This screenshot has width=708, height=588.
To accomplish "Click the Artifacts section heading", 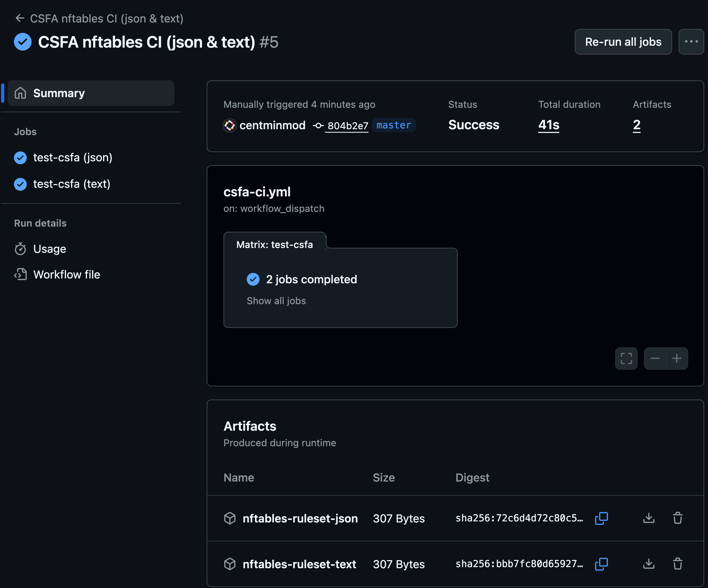I will pos(250,426).
